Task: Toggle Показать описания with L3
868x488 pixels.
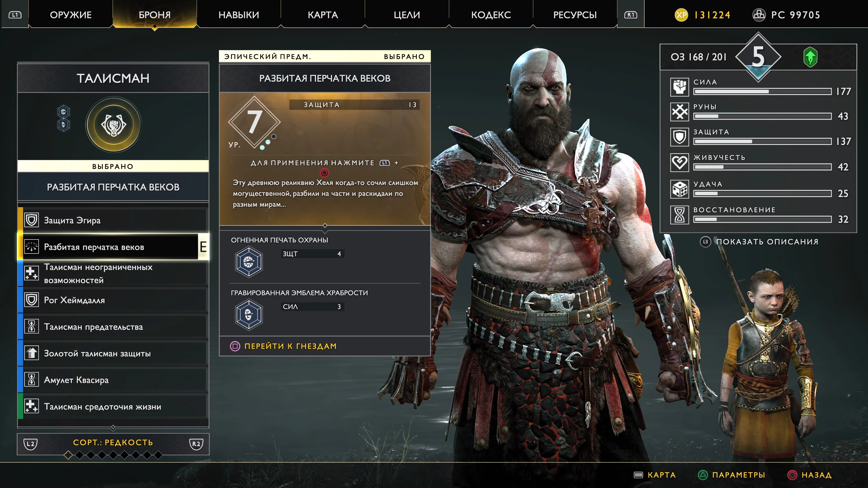Action: pos(759,242)
